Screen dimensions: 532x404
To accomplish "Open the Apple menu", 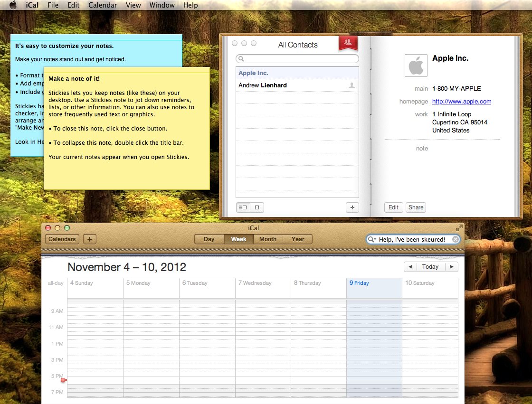I will pos(13,5).
